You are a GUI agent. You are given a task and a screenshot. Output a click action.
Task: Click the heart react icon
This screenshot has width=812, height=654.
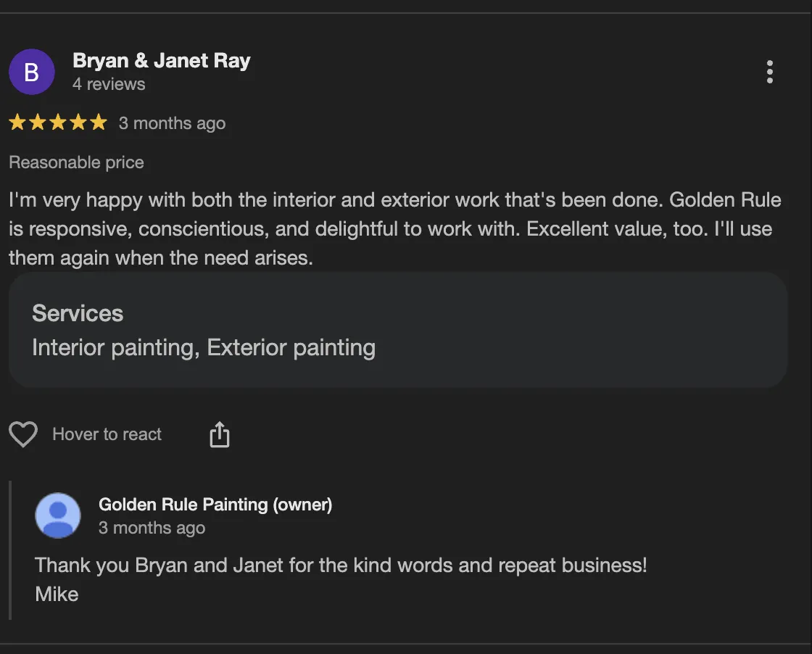pos(23,434)
